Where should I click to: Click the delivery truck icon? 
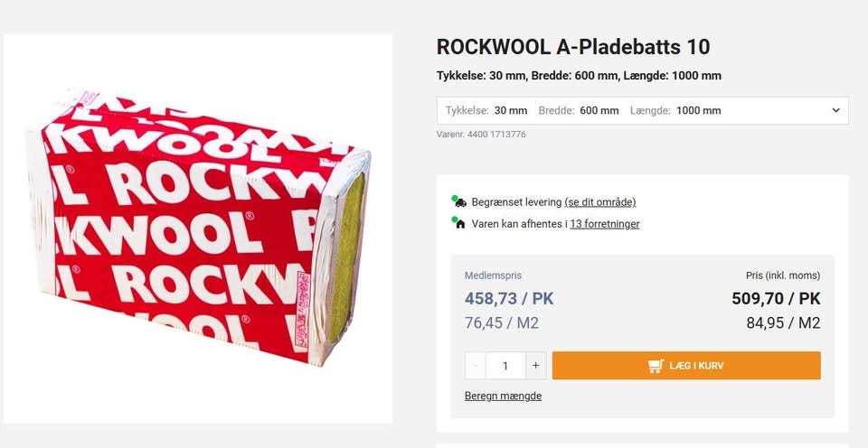click(459, 201)
